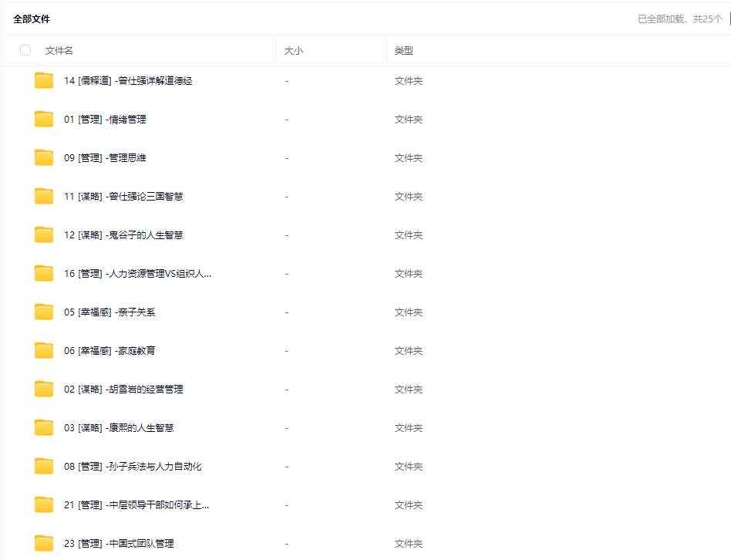Viewport: 731px width, 560px height.
Task: Click the folder icon for 01 情绪管理
Action: click(44, 119)
